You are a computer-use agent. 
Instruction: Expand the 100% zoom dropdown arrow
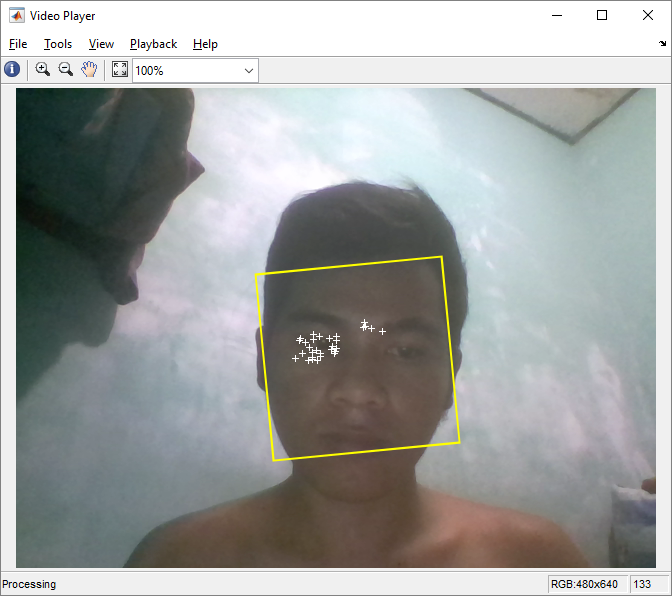[248, 71]
